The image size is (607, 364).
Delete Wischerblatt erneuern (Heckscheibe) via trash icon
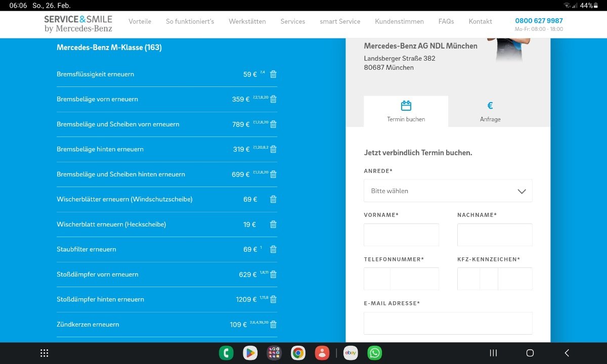273,224
